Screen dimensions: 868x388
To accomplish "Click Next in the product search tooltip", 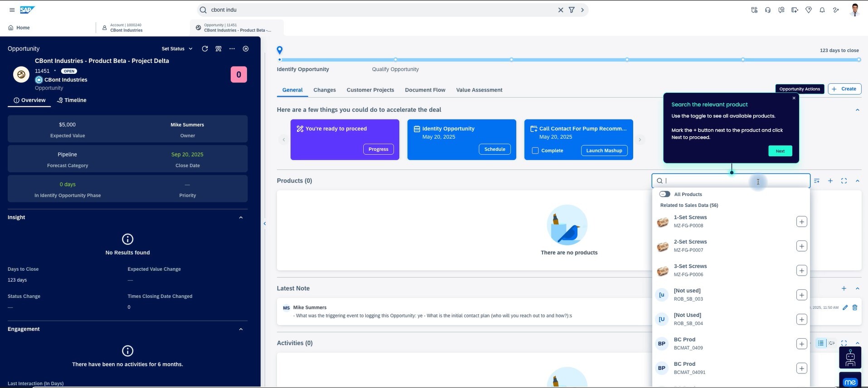I will (x=780, y=151).
